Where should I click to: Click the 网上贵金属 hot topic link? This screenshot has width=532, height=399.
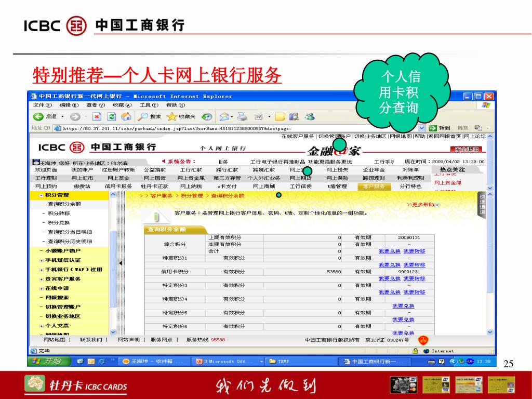448,183
